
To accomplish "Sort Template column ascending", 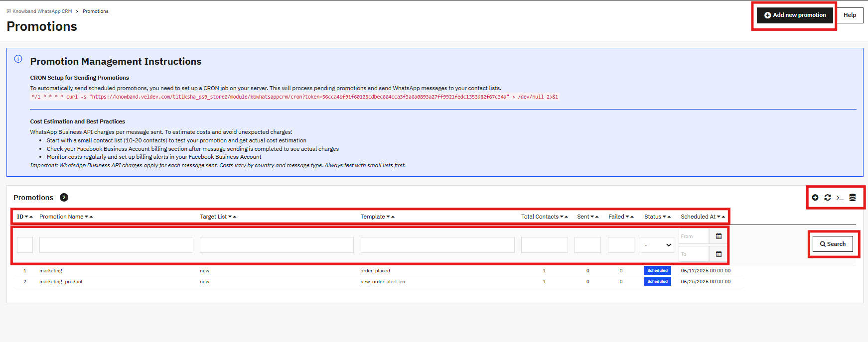I will 393,217.
